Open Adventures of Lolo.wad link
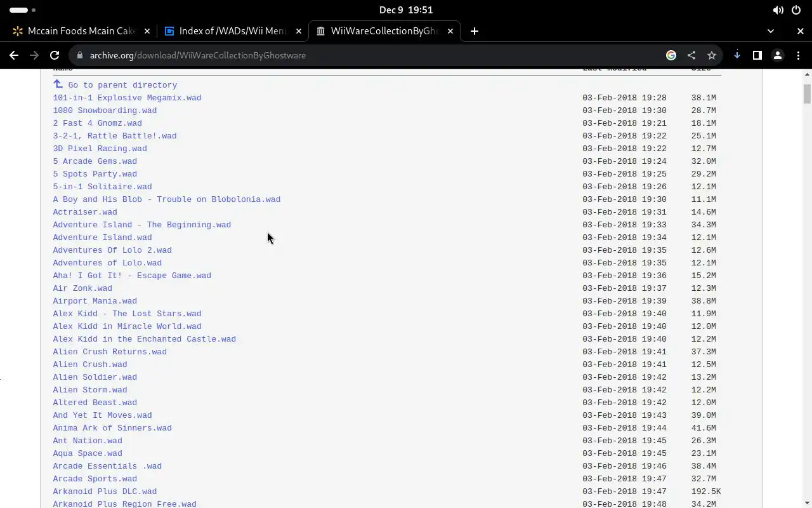 107,263
